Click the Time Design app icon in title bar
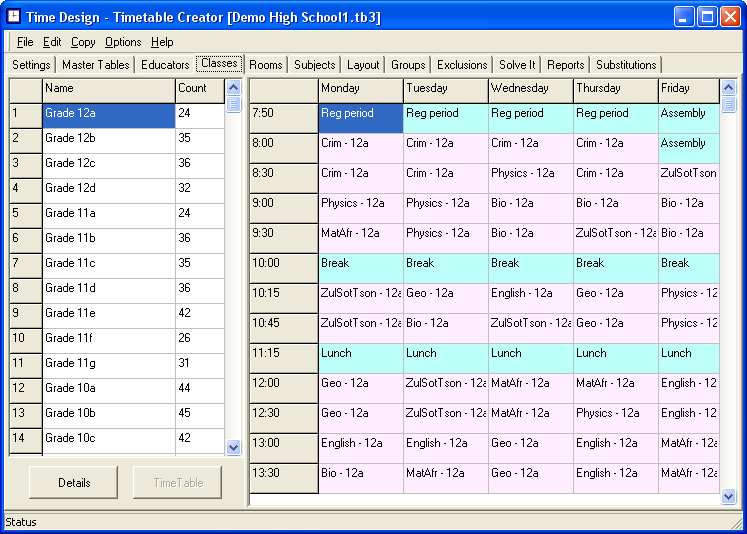 click(14, 17)
